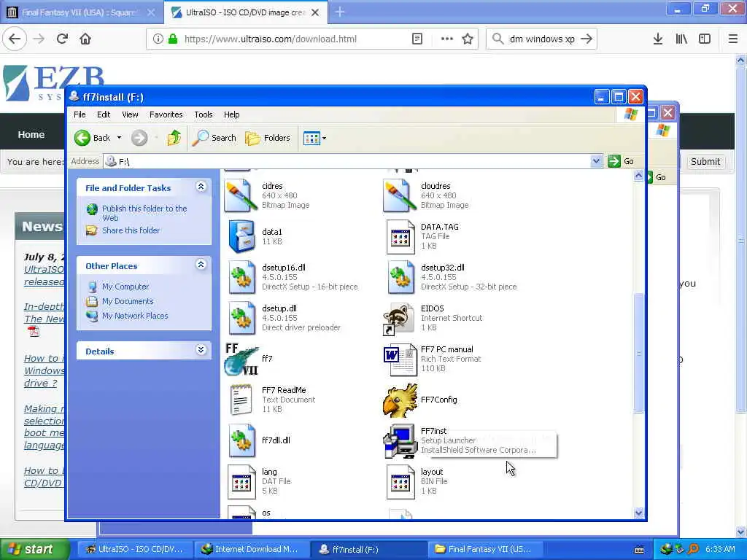Open Firefox downloads arrow icon
Image resolution: width=747 pixels, height=560 pixels.
pyautogui.click(x=657, y=39)
